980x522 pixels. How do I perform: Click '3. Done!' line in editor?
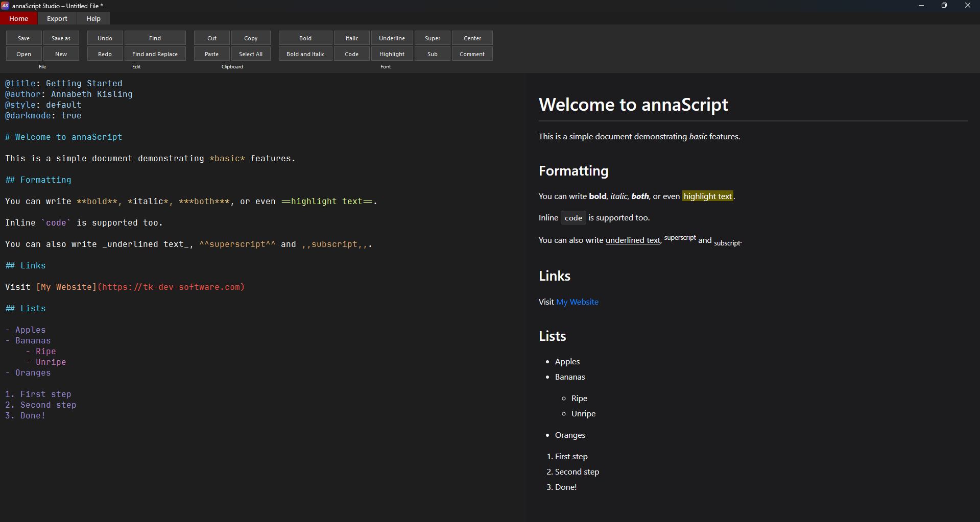coord(26,416)
